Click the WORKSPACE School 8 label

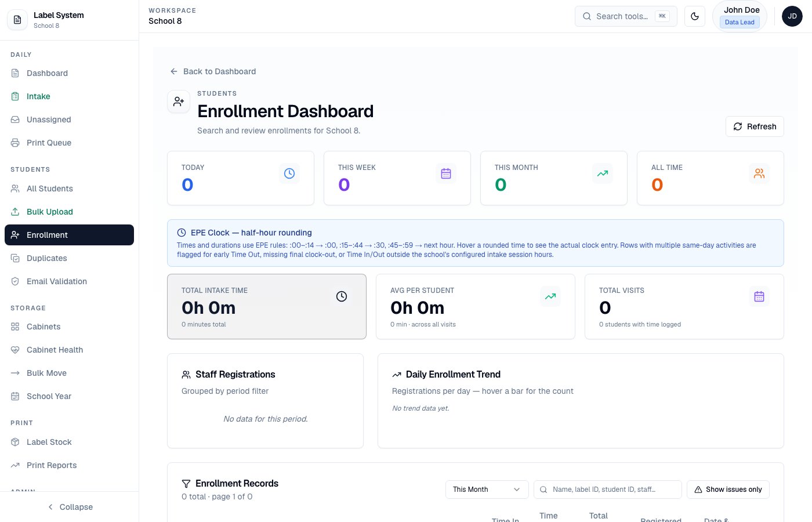click(x=172, y=16)
